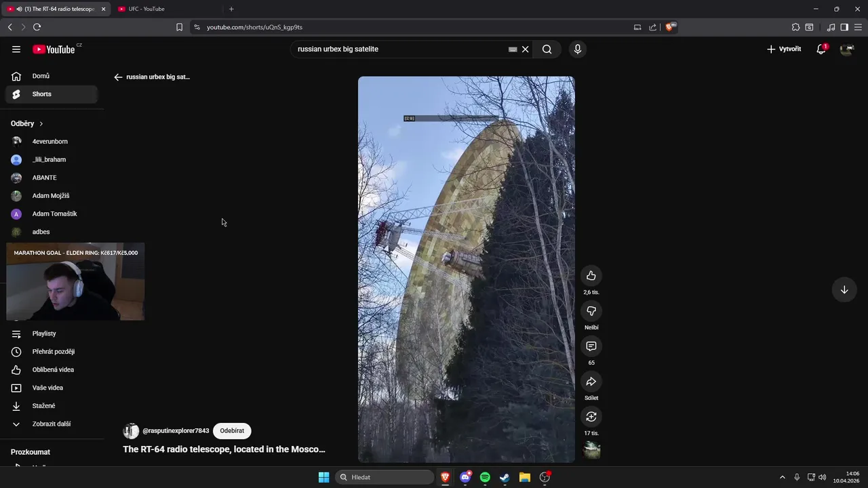Open the Windows Start button
Image resolution: width=868 pixels, height=488 pixels.
tap(323, 477)
